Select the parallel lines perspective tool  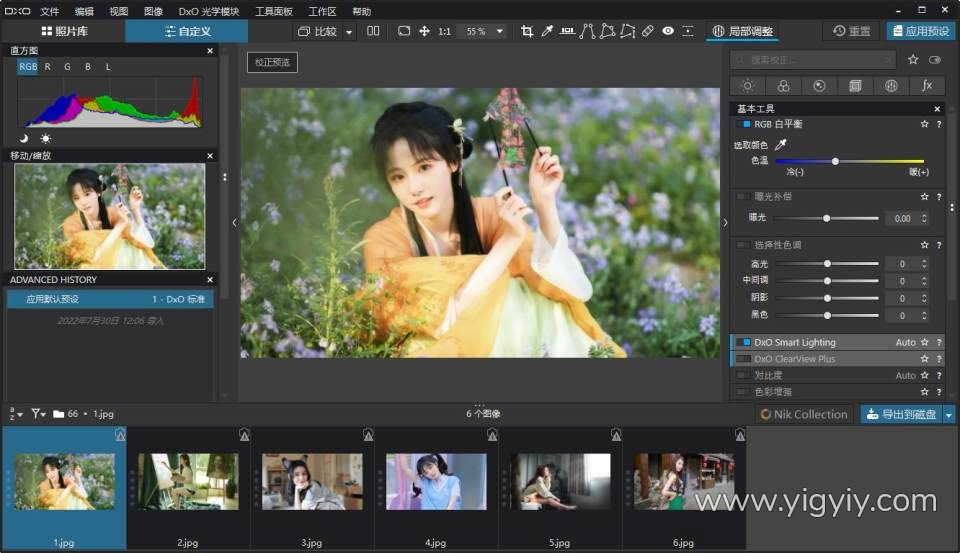coord(587,31)
